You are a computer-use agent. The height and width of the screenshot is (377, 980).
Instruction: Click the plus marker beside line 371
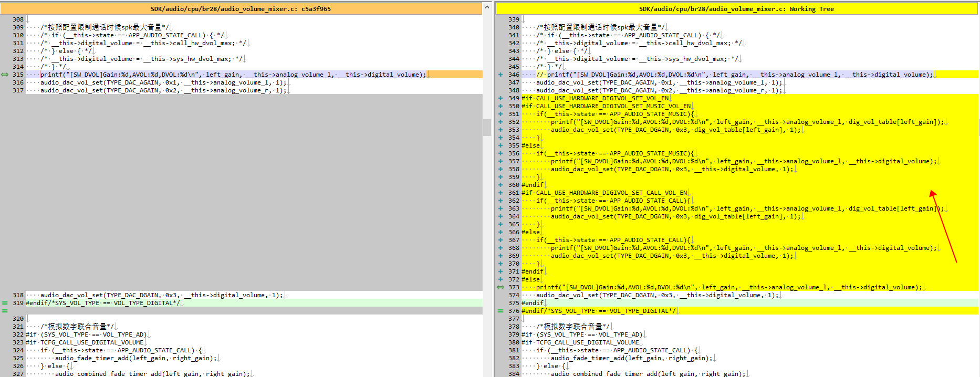click(x=501, y=271)
